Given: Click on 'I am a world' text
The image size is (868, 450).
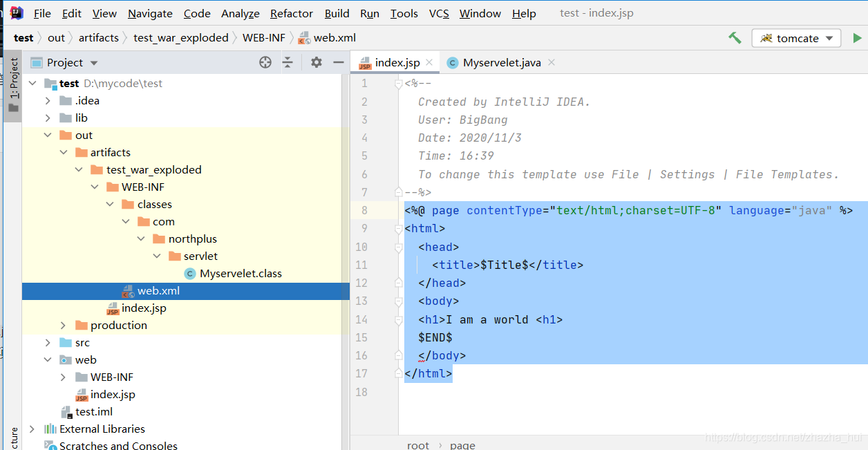Looking at the screenshot, I should (x=487, y=320).
